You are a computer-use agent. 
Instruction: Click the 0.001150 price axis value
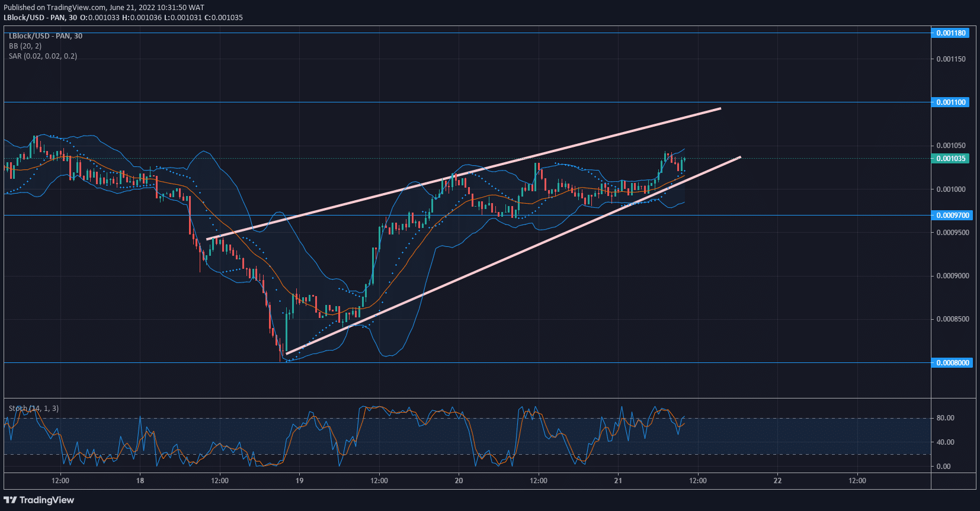[x=951, y=59]
